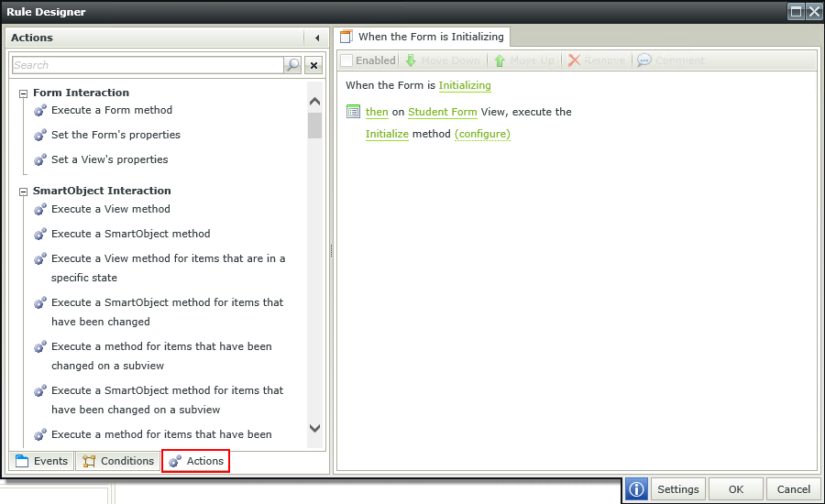
Task: Click the Move Up toolbar label
Action: pos(532,61)
